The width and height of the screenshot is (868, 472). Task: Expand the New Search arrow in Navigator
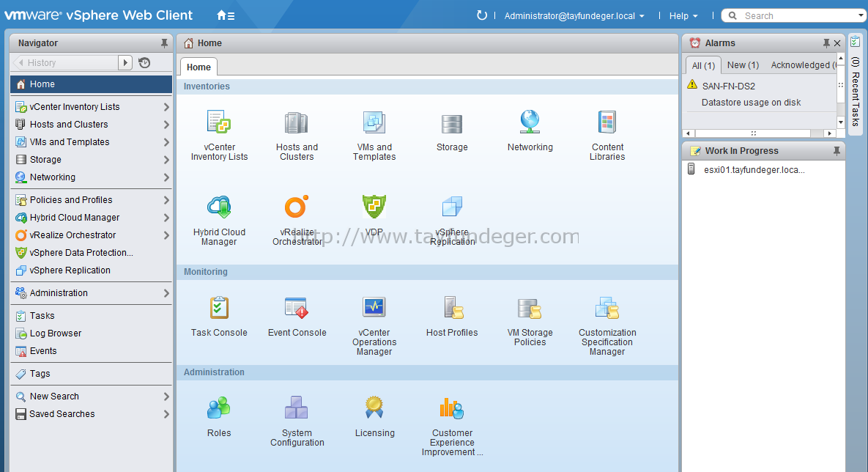166,397
